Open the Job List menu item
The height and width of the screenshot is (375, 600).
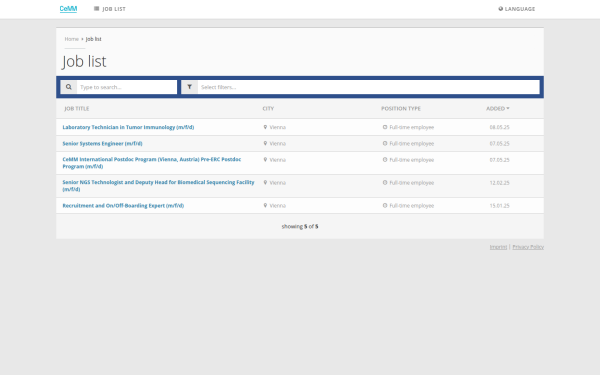[110, 9]
